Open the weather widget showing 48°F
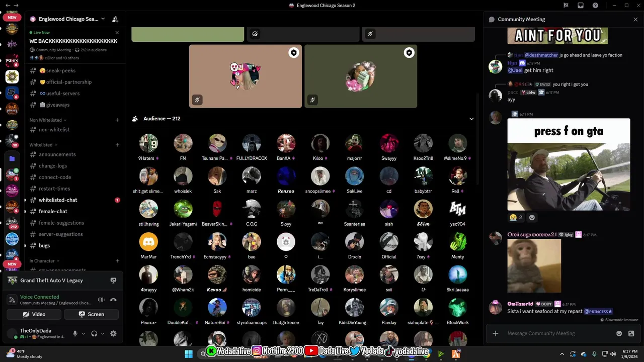The image size is (644, 362). 24,354
